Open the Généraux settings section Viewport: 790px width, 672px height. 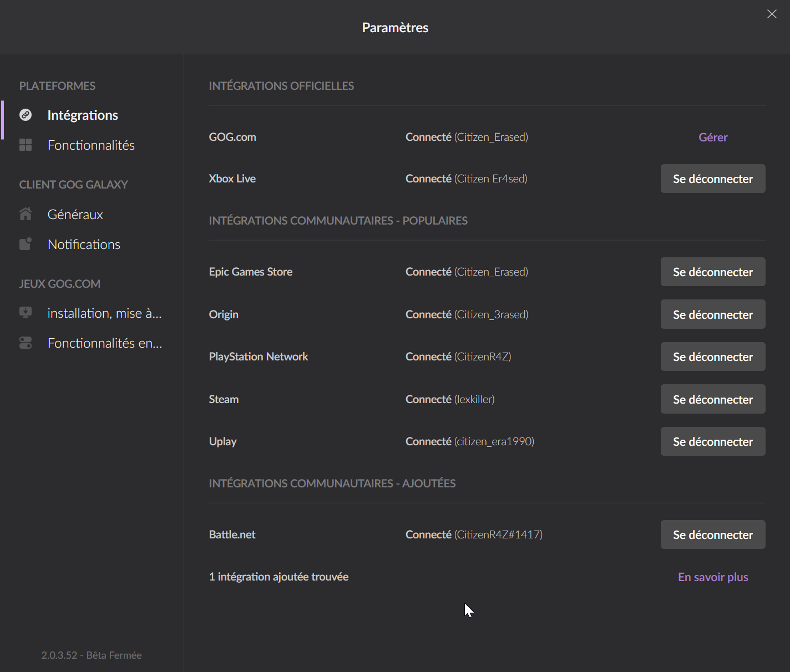point(75,215)
